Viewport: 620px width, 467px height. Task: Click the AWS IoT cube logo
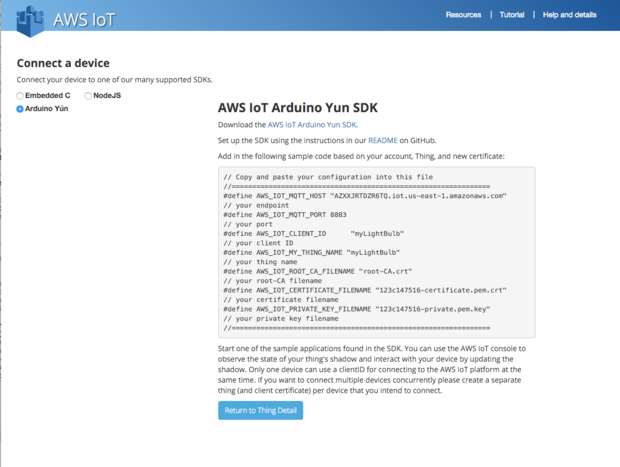click(x=30, y=21)
